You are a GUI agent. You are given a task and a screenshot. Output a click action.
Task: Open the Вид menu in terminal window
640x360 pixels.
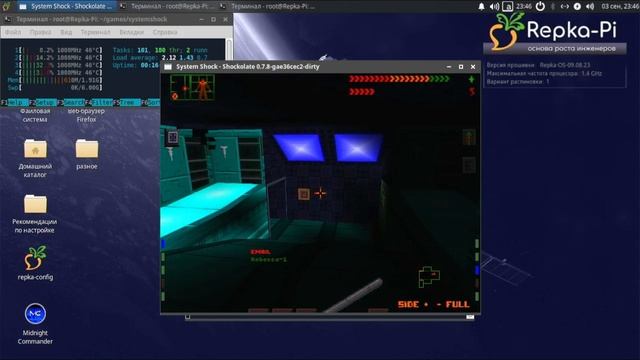click(x=66, y=32)
